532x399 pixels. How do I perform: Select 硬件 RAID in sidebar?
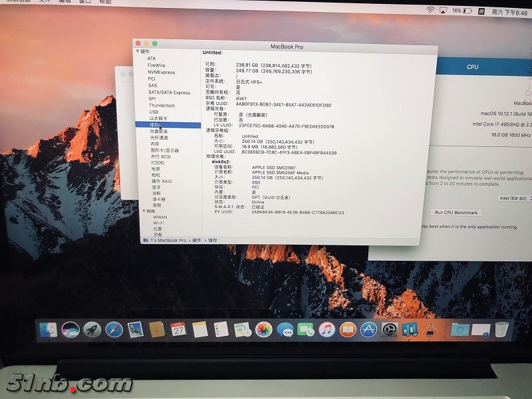[x=162, y=181]
